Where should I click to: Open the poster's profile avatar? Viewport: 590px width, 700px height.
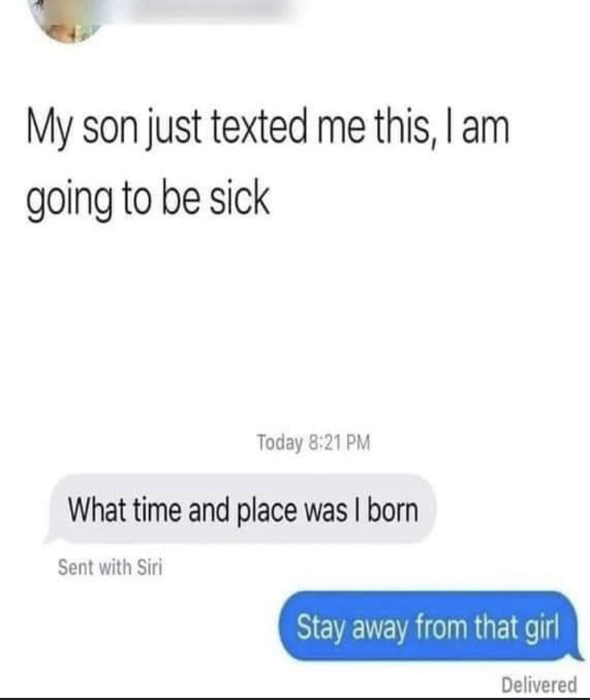[x=71, y=19]
